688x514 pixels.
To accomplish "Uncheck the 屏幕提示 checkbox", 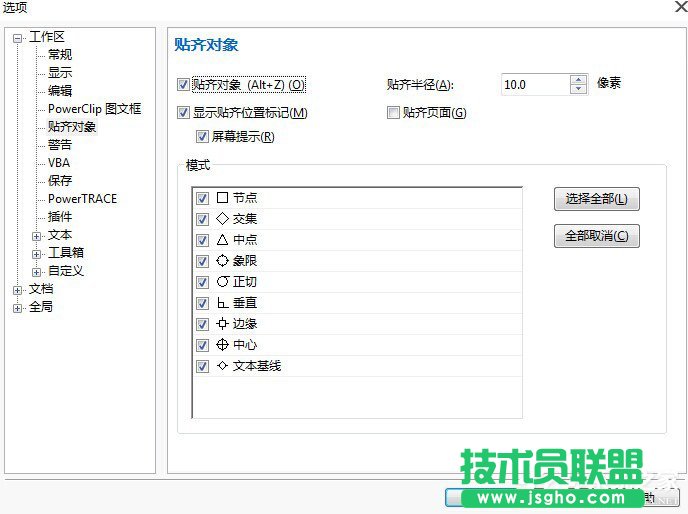I will (x=203, y=137).
